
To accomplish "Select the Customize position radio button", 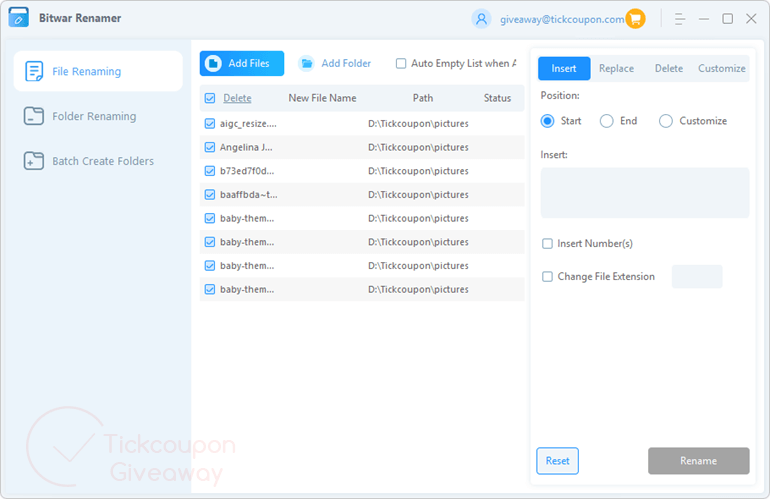I will [665, 121].
